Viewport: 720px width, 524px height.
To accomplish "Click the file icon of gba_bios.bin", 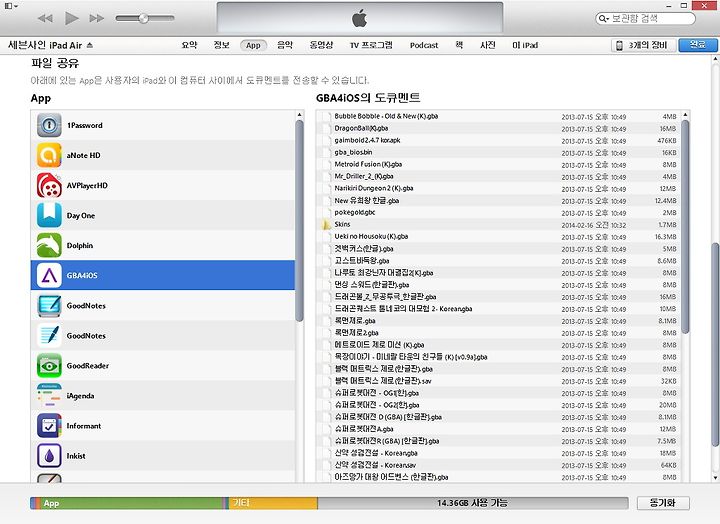I will point(326,152).
